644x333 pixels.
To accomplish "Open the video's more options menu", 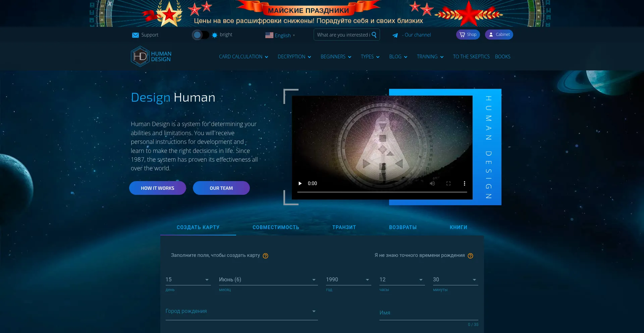I will point(465,183).
